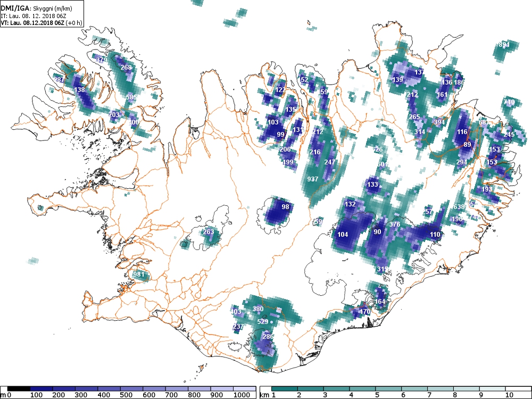The height and width of the screenshot is (399, 532).
Task: Click the visibility value 268 on the map
Action: 126,67
